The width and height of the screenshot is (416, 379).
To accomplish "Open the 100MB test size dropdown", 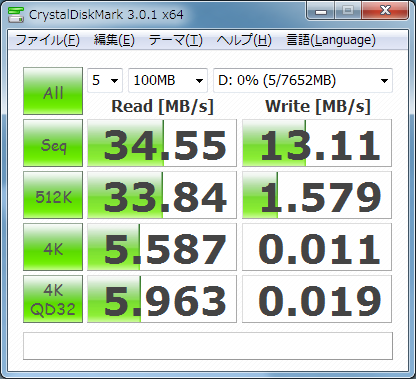I will pyautogui.click(x=168, y=80).
